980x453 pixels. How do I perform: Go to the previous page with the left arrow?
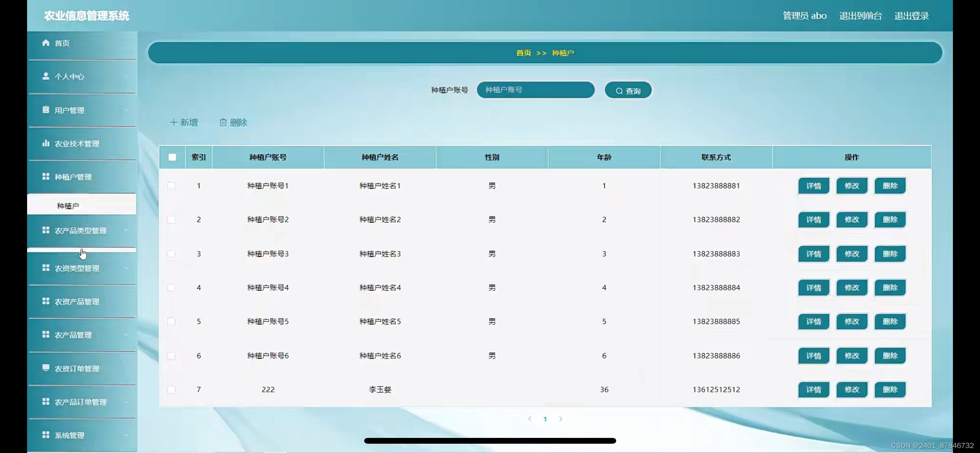coord(529,419)
